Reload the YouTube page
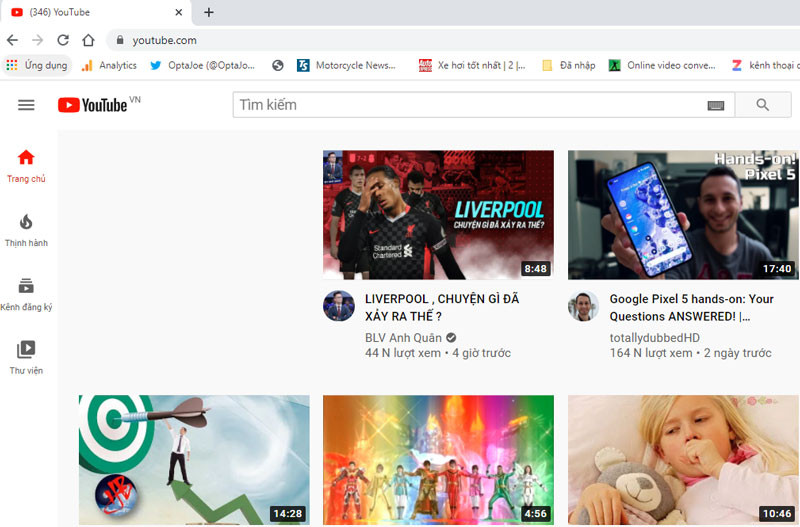800x527 pixels. [63, 40]
